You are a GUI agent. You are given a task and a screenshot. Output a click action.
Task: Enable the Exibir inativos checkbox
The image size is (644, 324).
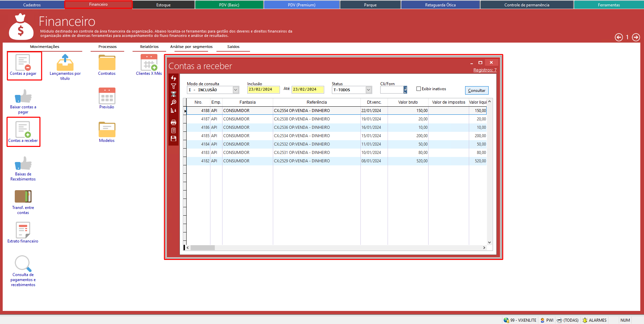[418, 89]
